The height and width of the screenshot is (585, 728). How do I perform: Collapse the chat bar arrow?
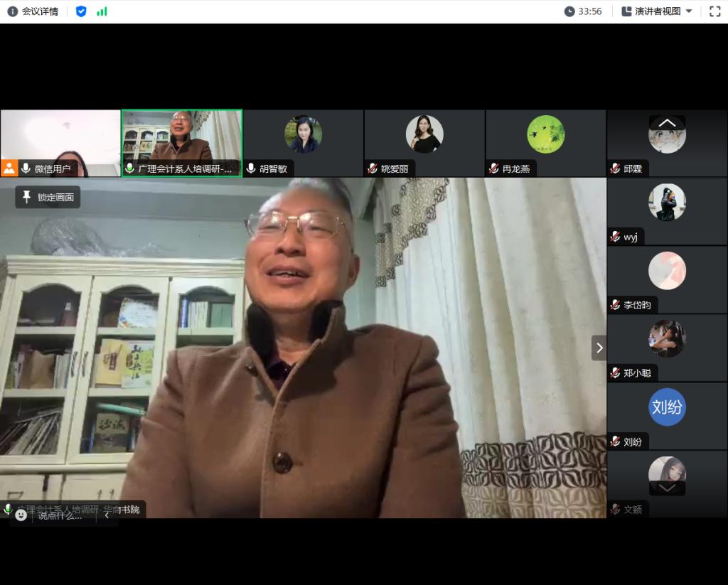[x=107, y=515]
